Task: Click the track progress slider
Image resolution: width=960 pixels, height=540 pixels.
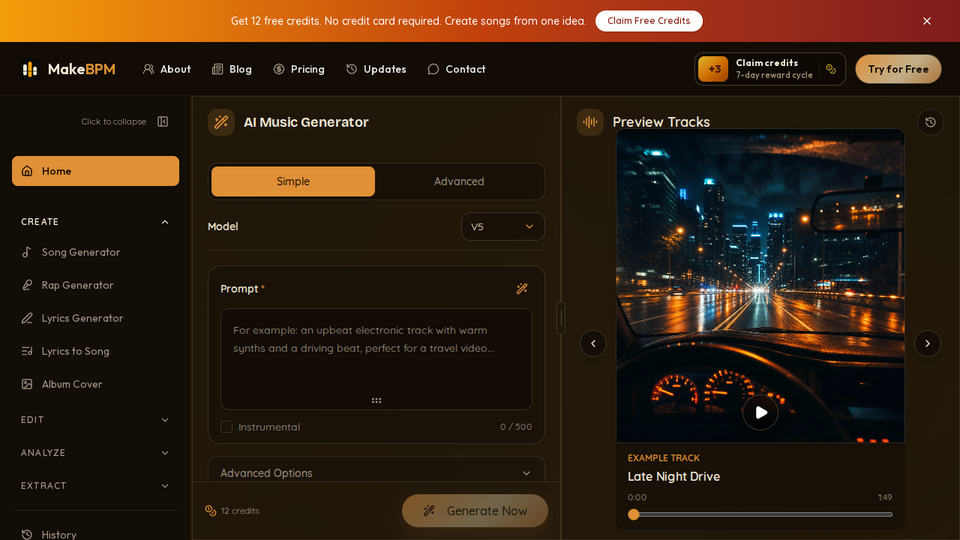Action: (x=760, y=515)
